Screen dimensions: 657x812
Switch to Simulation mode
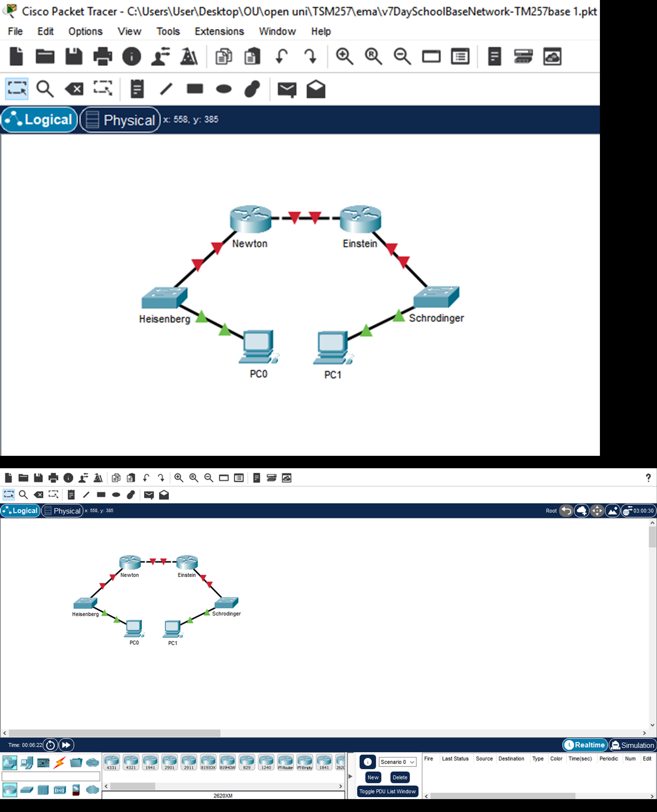[632, 745]
